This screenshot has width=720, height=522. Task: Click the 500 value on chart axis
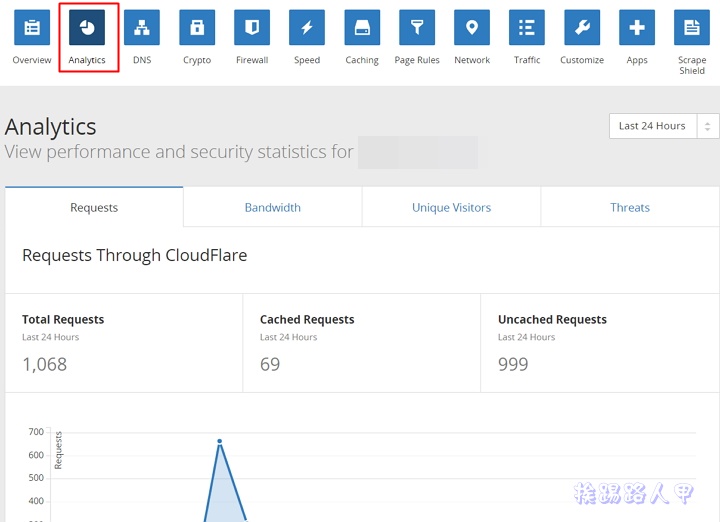(x=36, y=478)
